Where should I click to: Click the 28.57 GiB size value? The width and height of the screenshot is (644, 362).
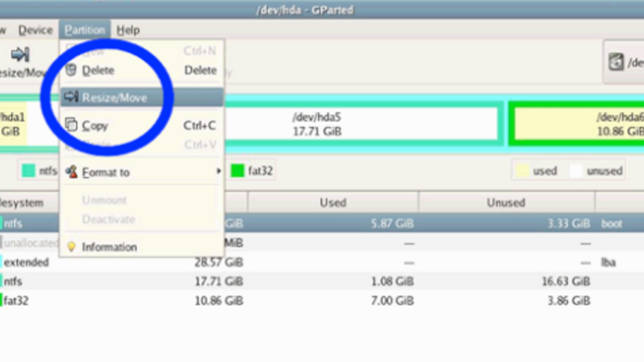219,262
